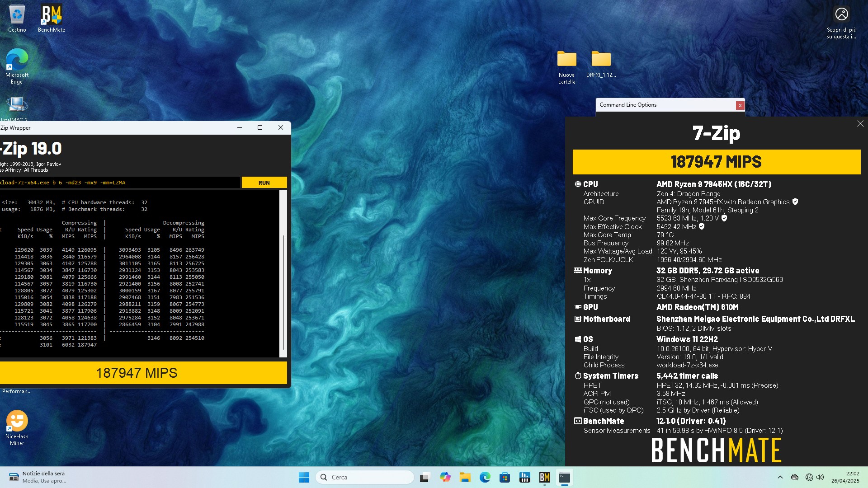The height and width of the screenshot is (488, 868).
Task: Click the 7-Zip command line input field
Action: click(x=120, y=183)
